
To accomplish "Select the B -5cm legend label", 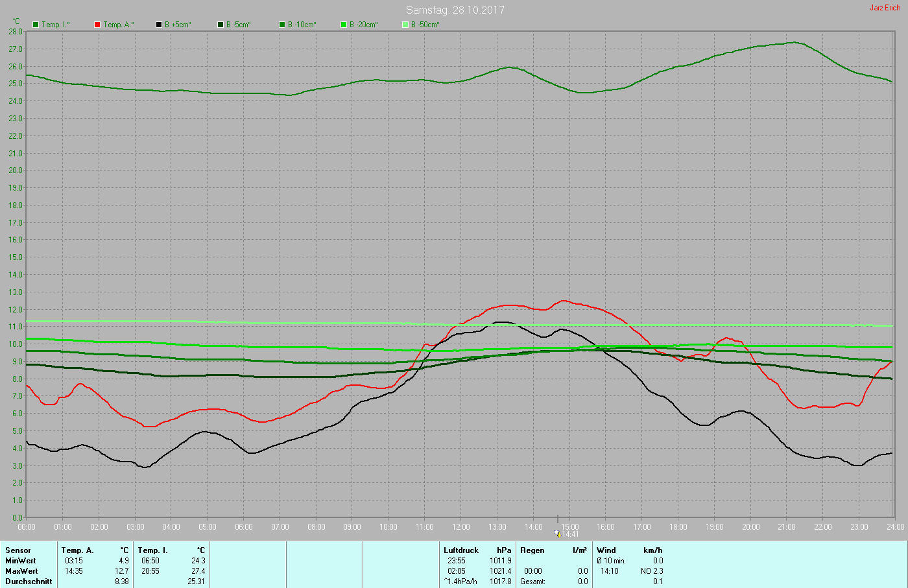I will point(238,25).
